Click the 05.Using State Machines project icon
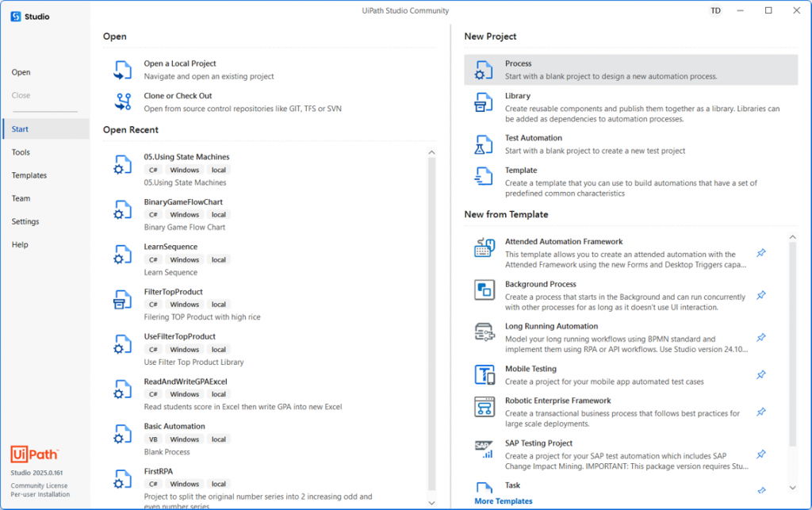This screenshot has height=510, width=812. coord(123,164)
